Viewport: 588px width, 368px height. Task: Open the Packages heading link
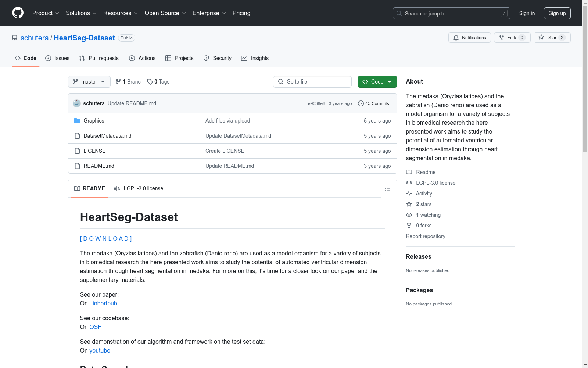tap(419, 290)
